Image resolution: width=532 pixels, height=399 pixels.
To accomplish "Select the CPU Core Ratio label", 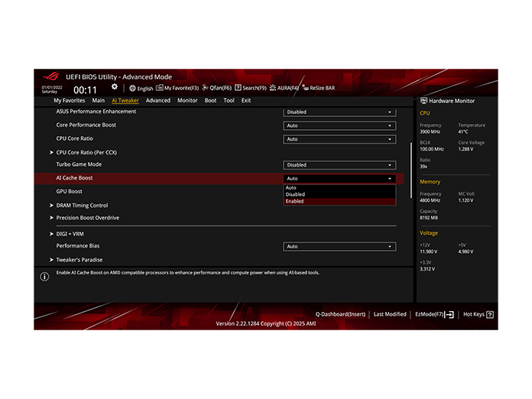I will pos(74,138).
